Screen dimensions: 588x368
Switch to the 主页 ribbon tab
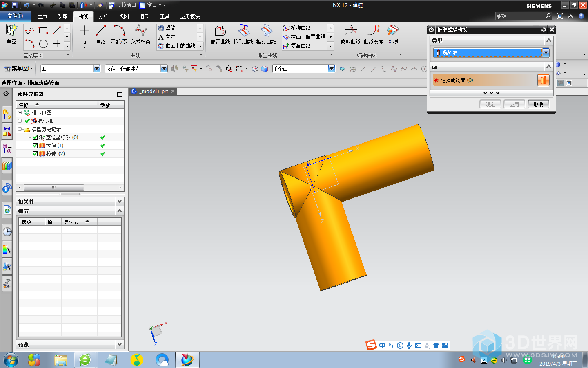(x=42, y=16)
